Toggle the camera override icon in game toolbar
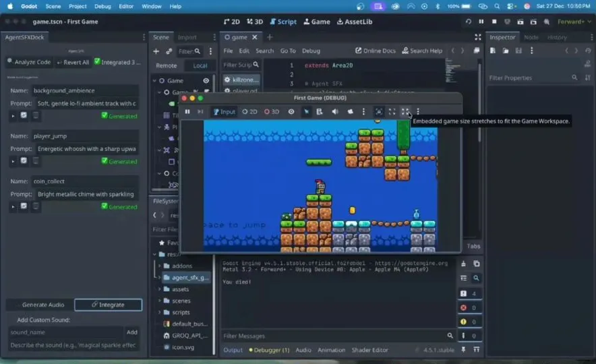The image size is (596, 364). pos(350,112)
